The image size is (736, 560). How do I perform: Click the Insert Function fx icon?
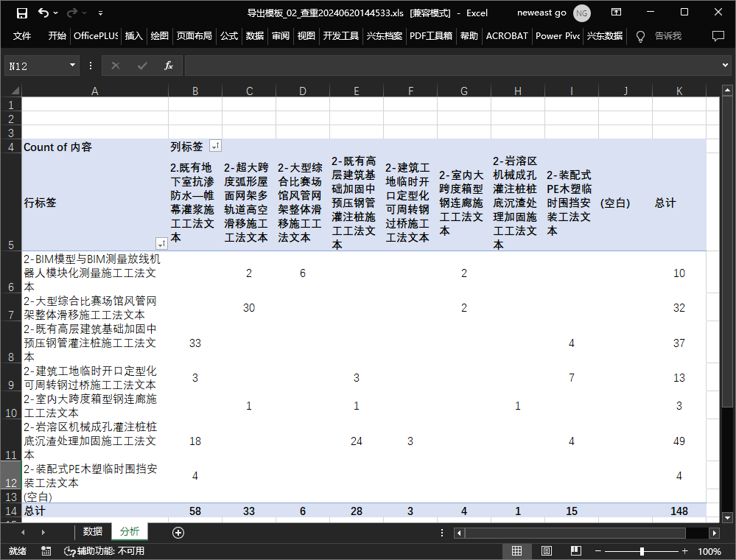168,66
